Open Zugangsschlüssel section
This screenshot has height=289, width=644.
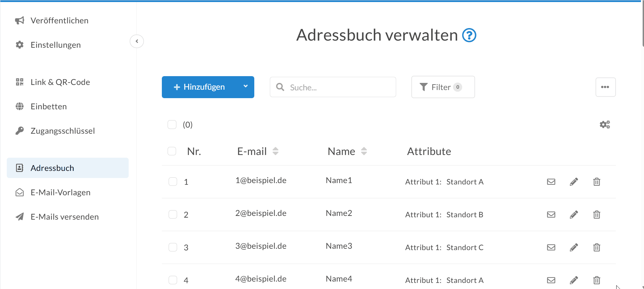click(x=68, y=131)
